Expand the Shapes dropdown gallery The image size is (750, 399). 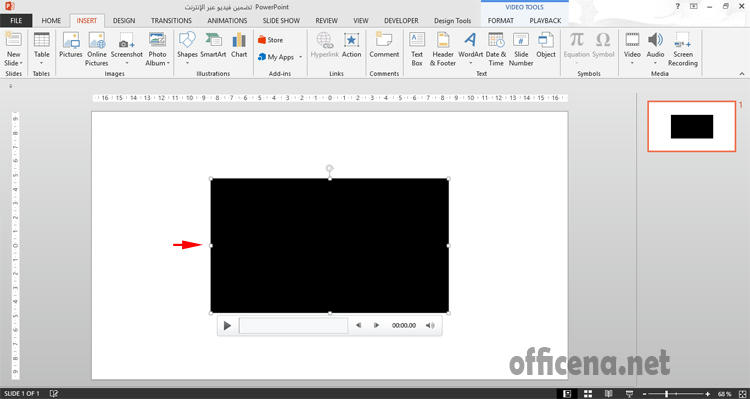coord(187,63)
